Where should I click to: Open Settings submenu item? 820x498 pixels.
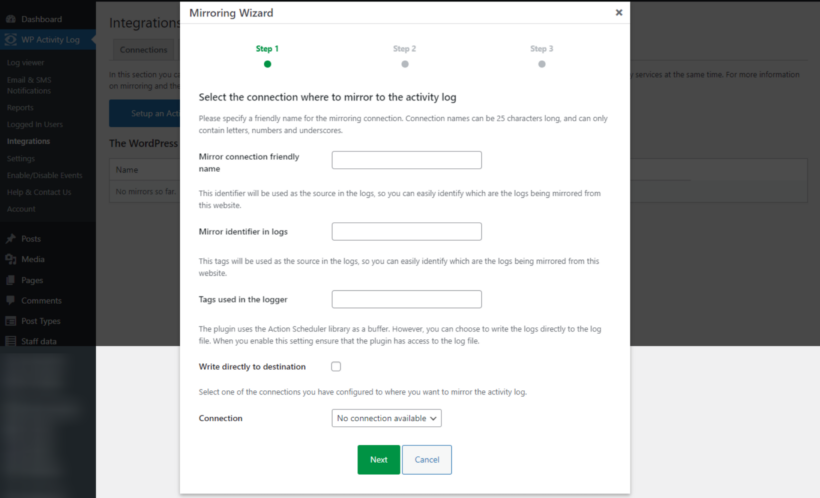pyautogui.click(x=20, y=159)
